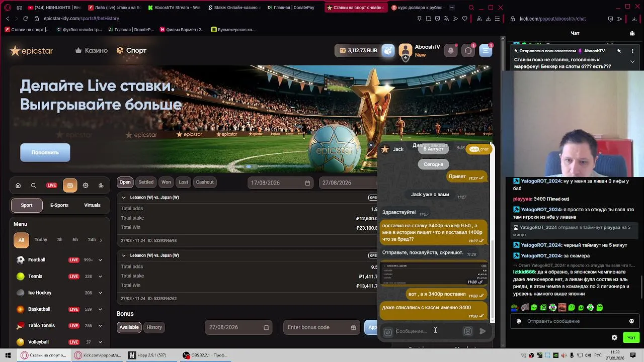Select the All time filter
This screenshot has width=644, height=362.
click(x=21, y=240)
